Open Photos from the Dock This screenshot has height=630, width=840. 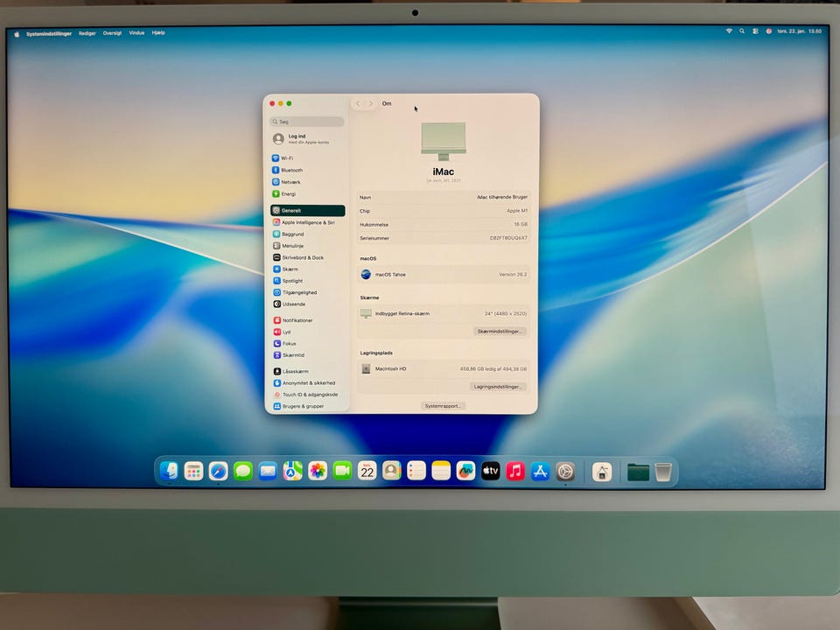coord(317,472)
